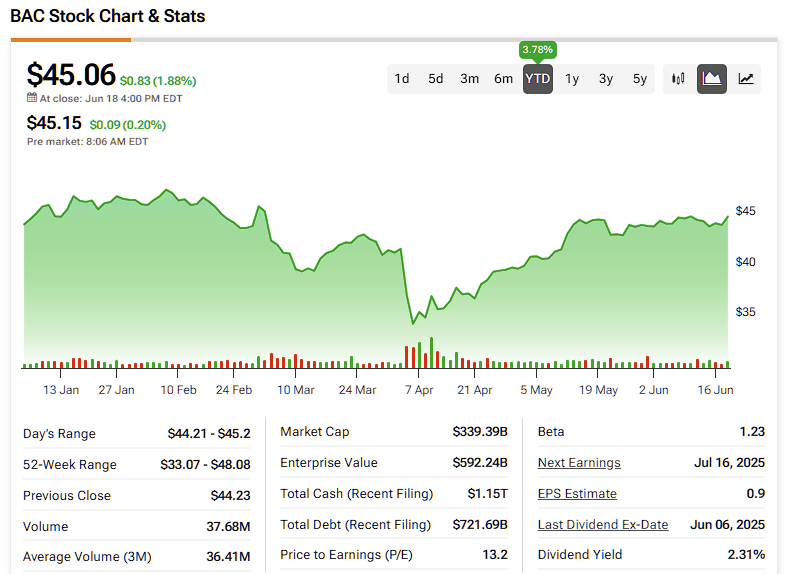Click the calendar icon beside At close

point(32,98)
